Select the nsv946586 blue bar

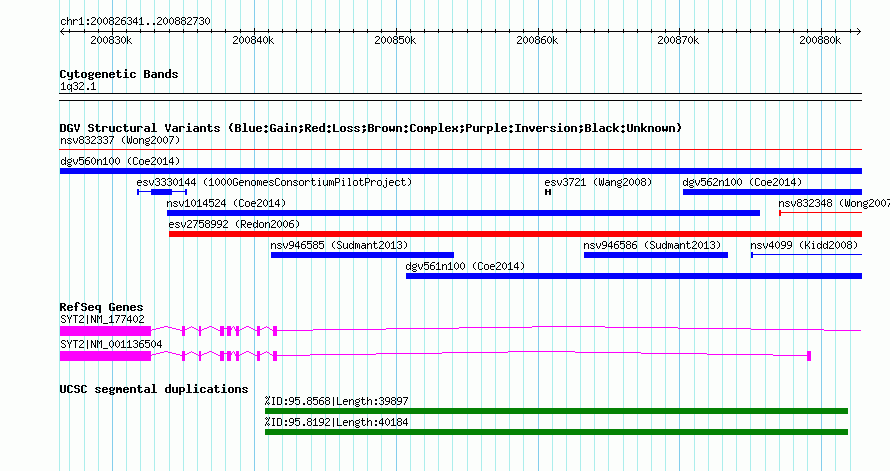point(656,255)
